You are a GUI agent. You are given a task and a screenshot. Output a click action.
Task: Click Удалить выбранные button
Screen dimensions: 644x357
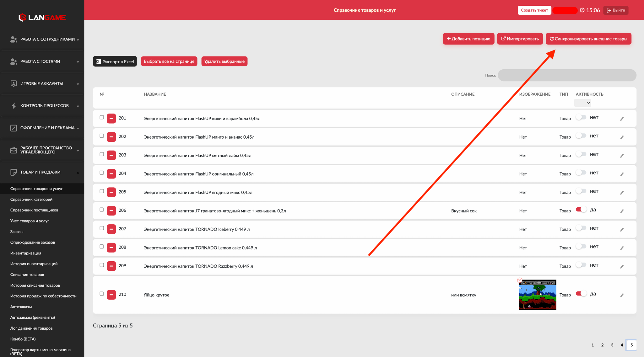coord(224,61)
